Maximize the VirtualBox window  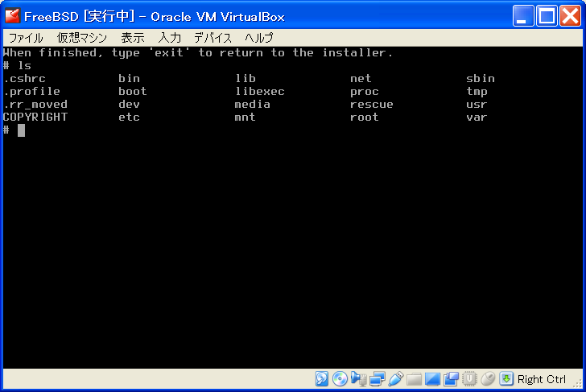547,15
